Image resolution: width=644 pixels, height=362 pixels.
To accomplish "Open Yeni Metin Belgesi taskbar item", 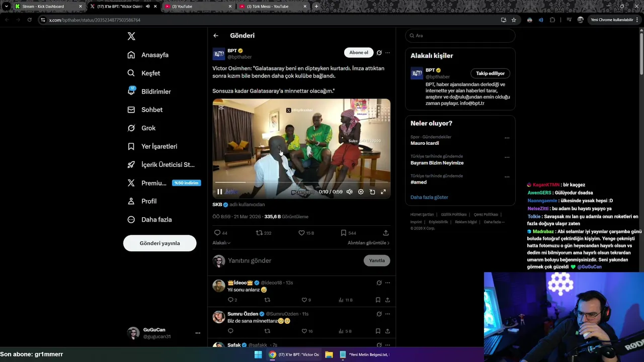I will pyautogui.click(x=364, y=354).
